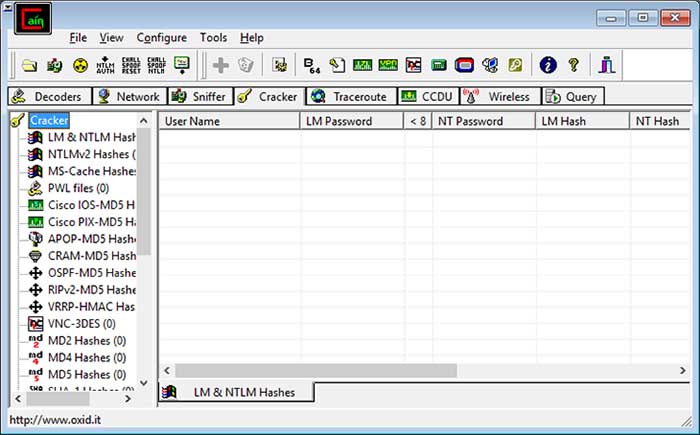The width and height of the screenshot is (700, 435).
Task: Click the Cain logo in the title bar
Action: [x=33, y=19]
